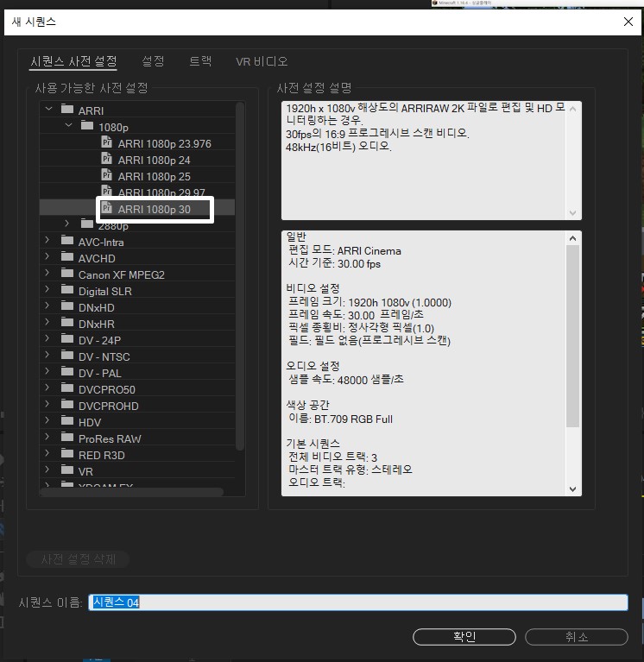Click the AVCHD folder icon
Image resolution: width=644 pixels, height=662 pixels.
point(67,257)
